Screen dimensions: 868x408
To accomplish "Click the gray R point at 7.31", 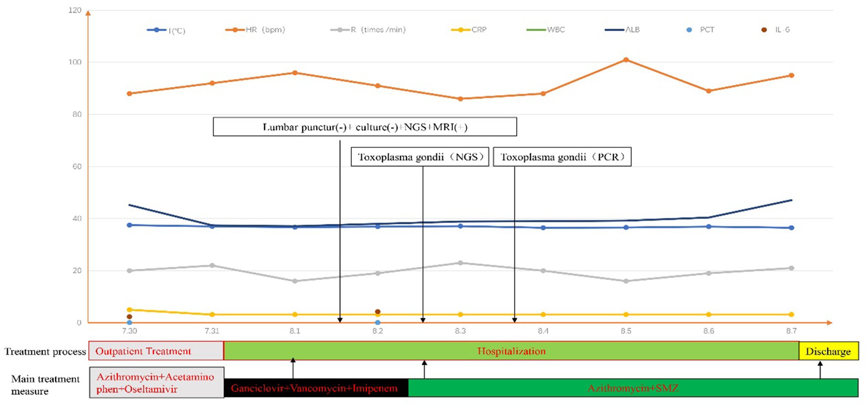I will [x=212, y=265].
